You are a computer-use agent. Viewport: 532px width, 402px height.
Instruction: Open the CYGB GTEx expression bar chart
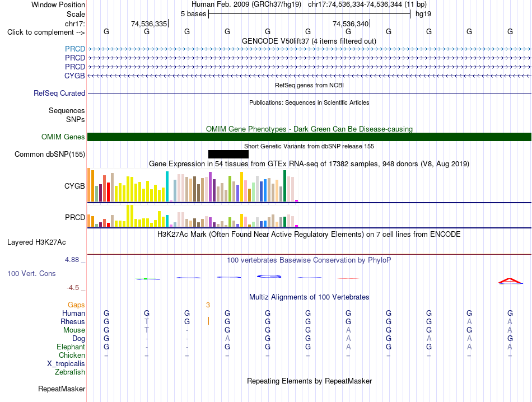click(193, 186)
